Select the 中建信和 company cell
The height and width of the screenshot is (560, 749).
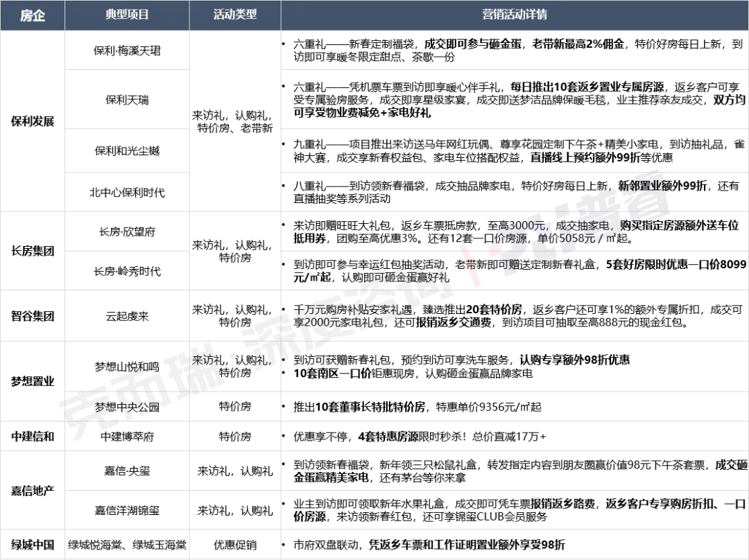33,436
